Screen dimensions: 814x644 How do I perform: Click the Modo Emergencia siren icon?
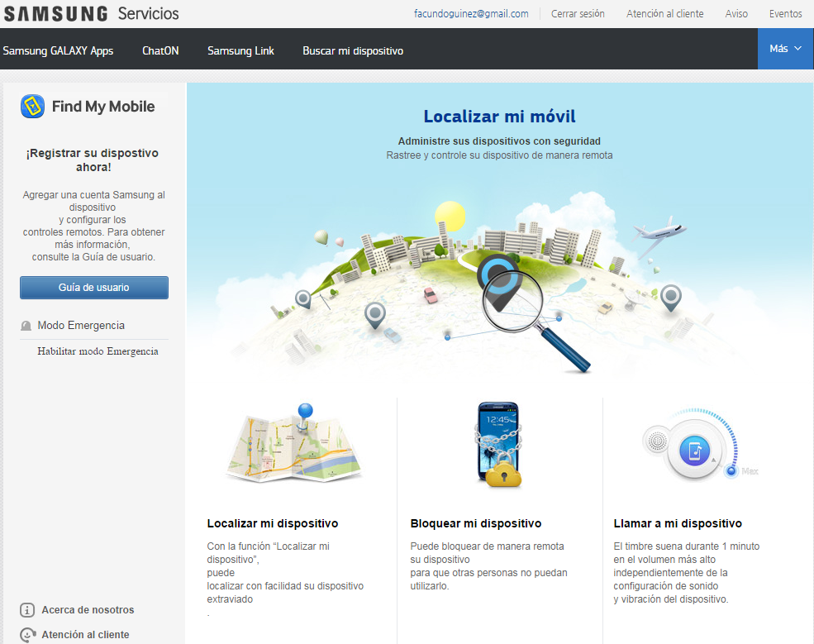pyautogui.click(x=26, y=326)
